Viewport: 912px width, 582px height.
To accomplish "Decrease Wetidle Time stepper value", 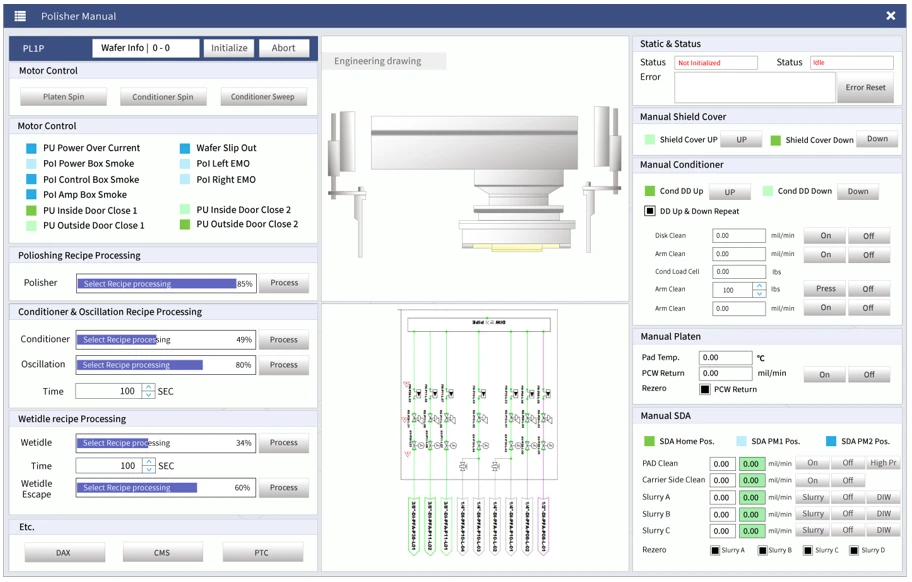I will tap(149, 469).
